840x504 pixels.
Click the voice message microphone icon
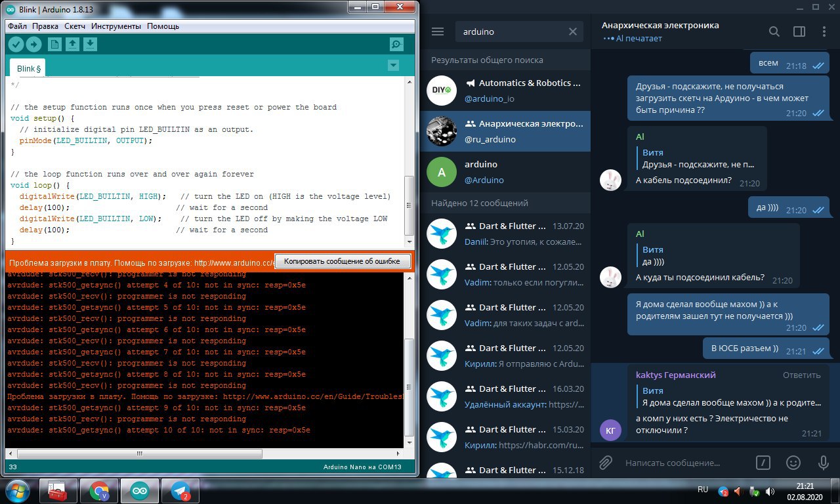point(824,463)
